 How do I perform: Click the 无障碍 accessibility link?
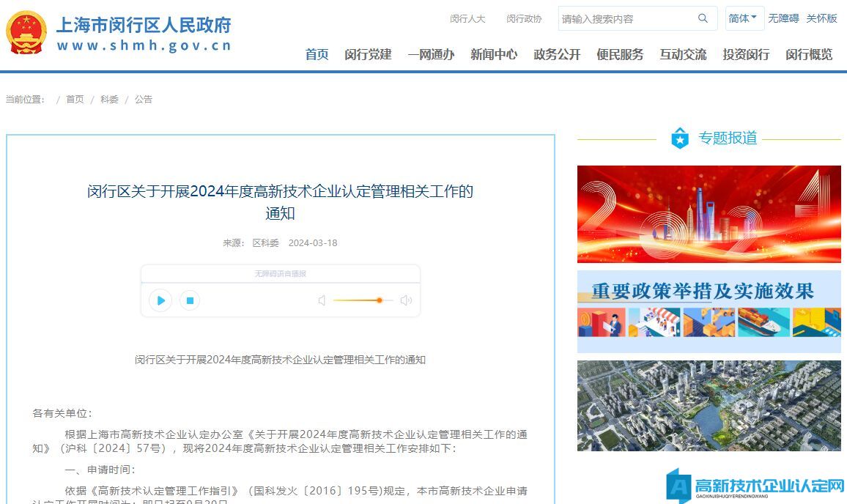coord(783,18)
